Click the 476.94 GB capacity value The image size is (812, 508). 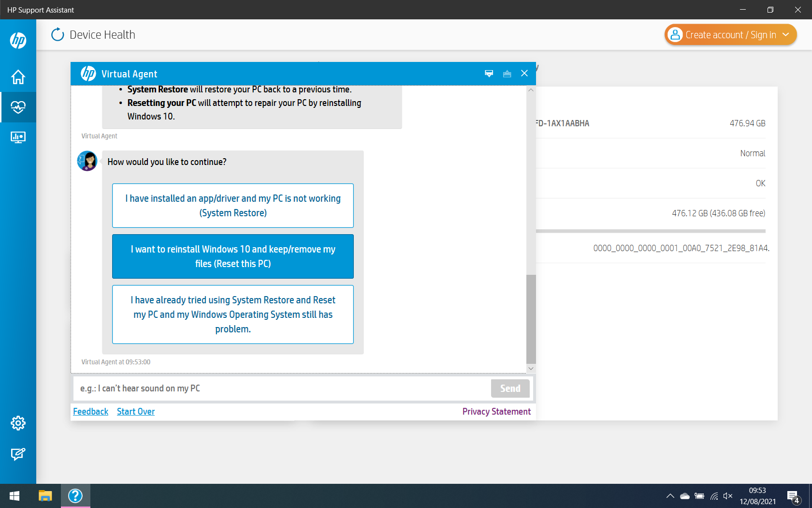(747, 123)
